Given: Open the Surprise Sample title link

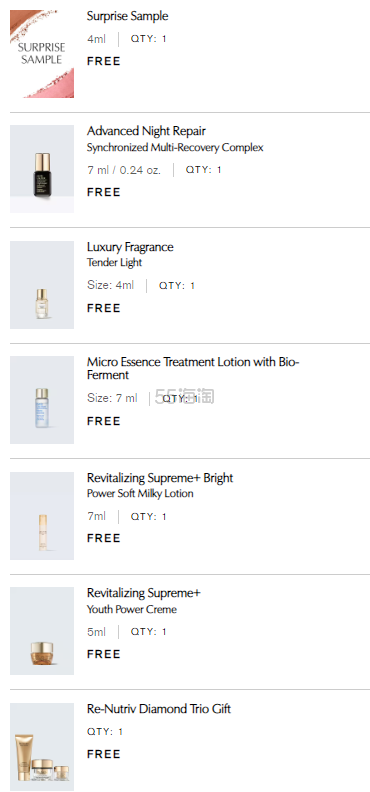Looking at the screenshot, I should 127,16.
